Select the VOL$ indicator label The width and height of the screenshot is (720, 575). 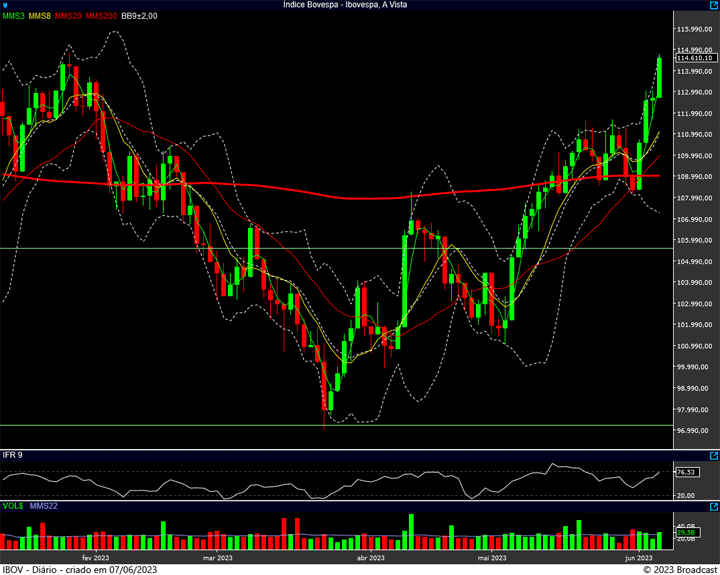tap(11, 508)
